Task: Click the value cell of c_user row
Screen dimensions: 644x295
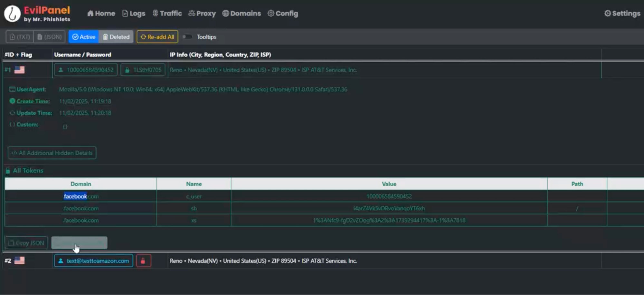Action: pos(389,196)
